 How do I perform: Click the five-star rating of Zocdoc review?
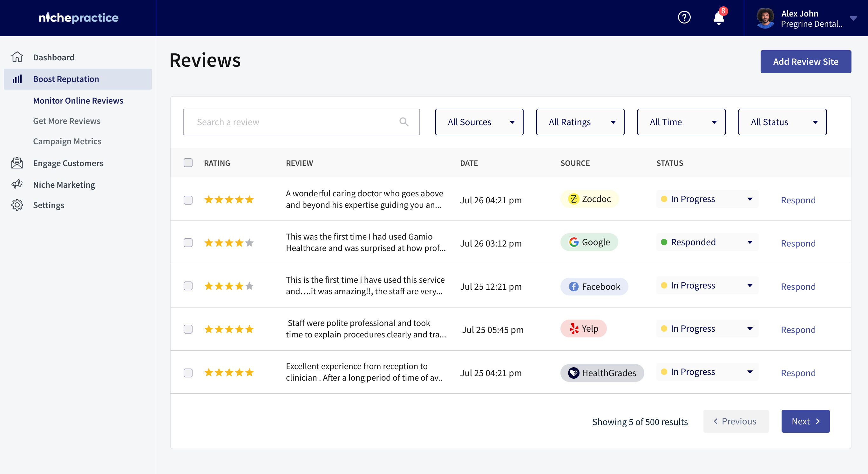[229, 200]
